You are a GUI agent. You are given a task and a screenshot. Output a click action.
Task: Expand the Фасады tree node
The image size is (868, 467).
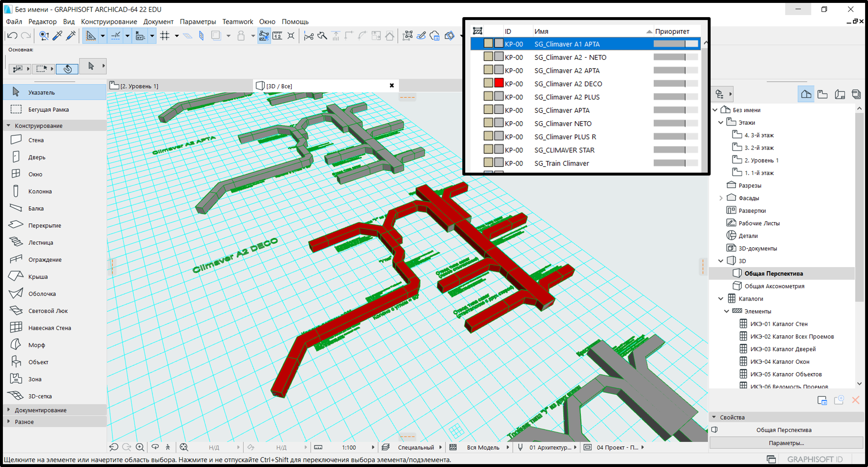point(721,198)
